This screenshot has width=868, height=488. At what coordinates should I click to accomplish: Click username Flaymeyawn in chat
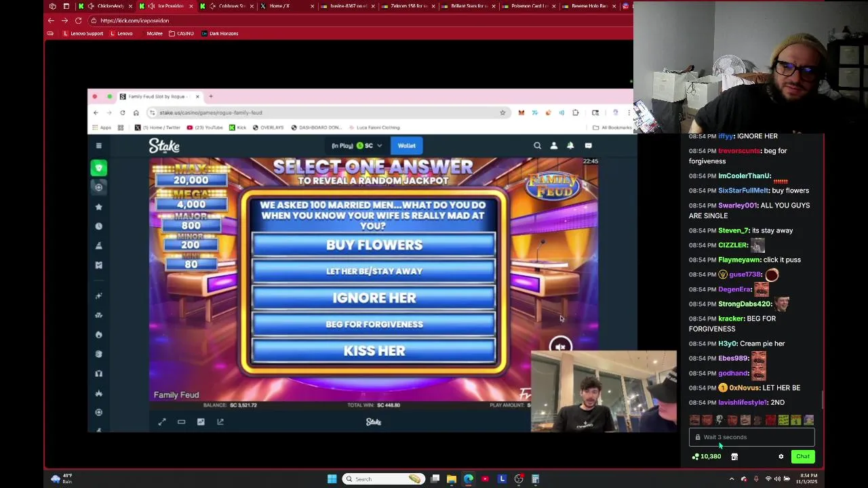click(x=739, y=260)
